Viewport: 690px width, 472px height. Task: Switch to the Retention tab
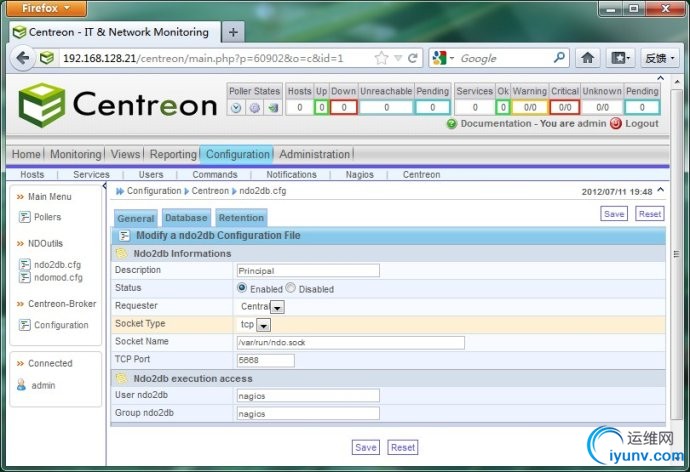pos(241,218)
